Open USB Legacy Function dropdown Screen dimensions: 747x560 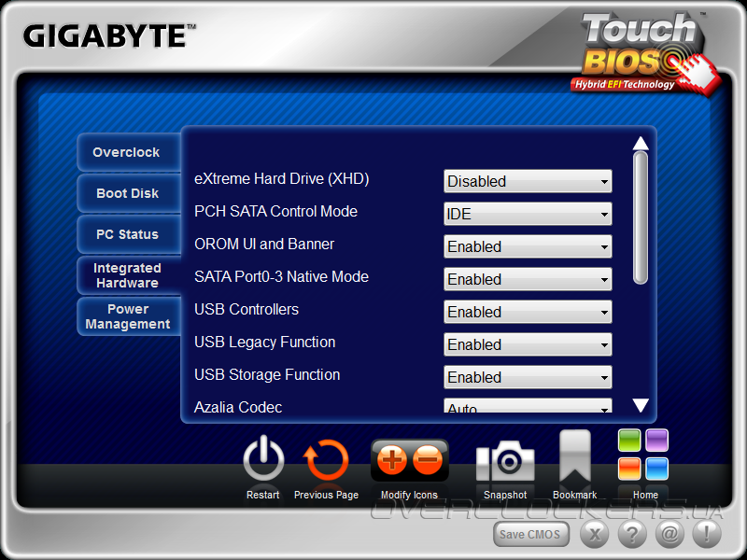pos(528,344)
